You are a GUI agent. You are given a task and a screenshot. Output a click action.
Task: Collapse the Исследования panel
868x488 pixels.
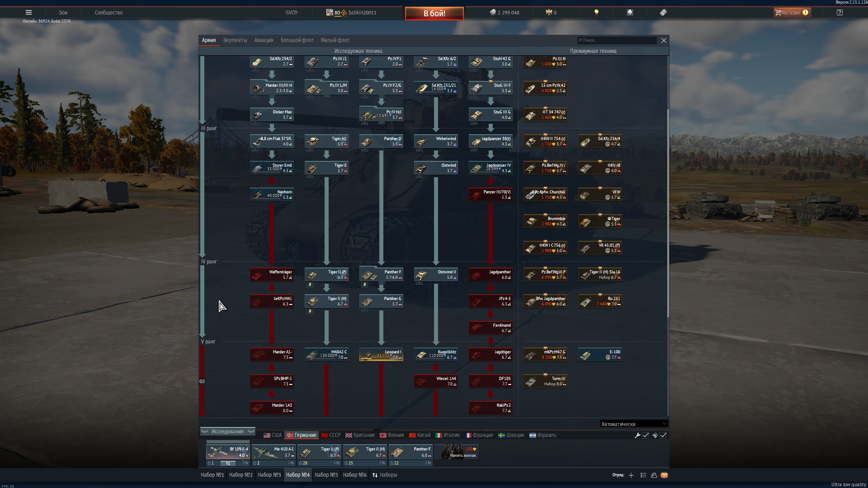[227, 432]
